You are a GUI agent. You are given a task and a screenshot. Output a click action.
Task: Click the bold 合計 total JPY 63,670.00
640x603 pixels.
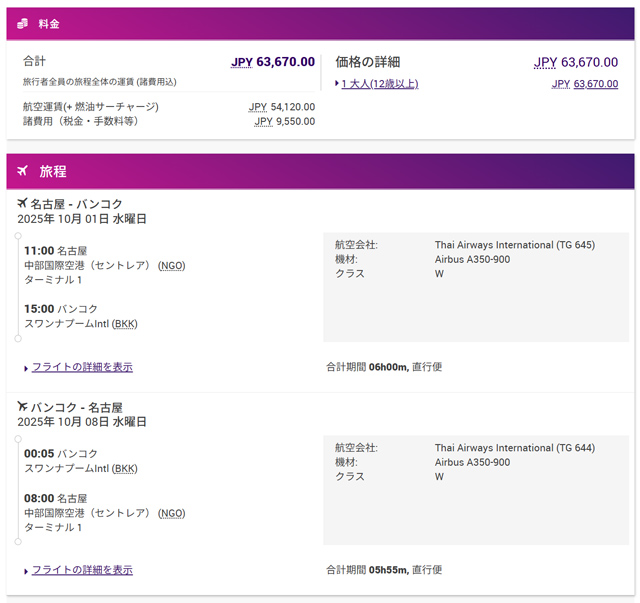click(x=273, y=62)
